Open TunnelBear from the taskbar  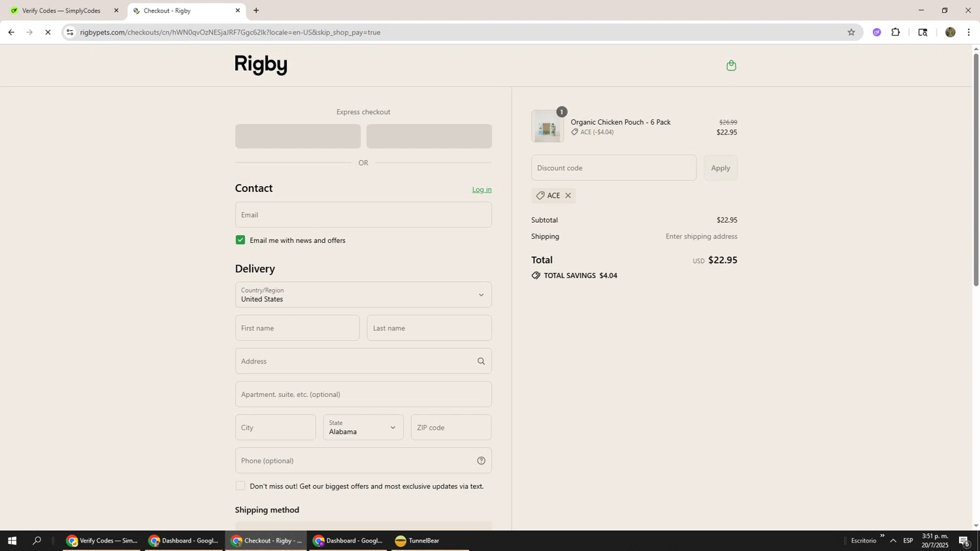[430, 541]
